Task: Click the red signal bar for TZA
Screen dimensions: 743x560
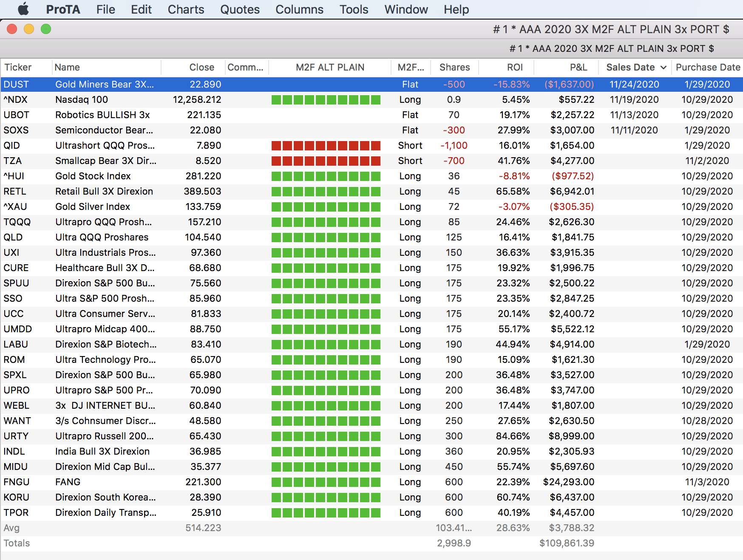Action: (326, 161)
